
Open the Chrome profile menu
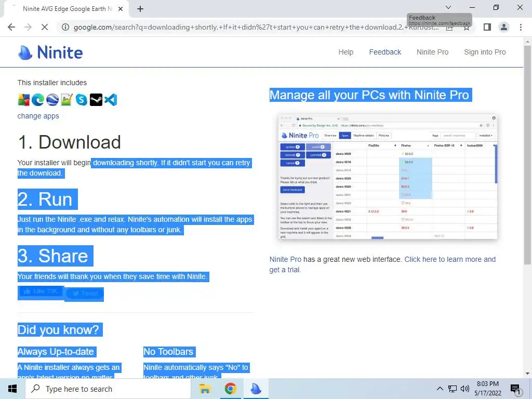pos(504,27)
